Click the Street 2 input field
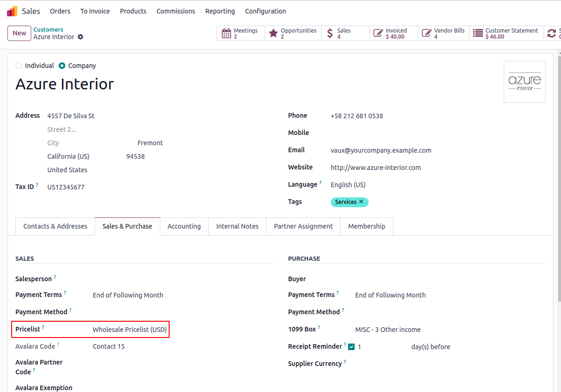 tap(160, 129)
